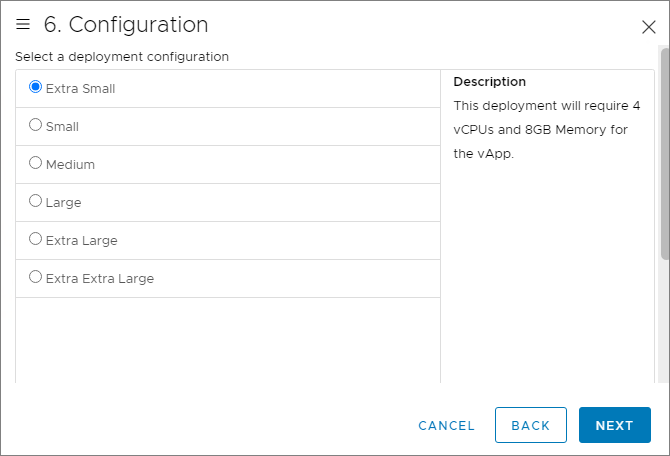Click the 'Small' label text
The image size is (670, 456).
(x=62, y=126)
